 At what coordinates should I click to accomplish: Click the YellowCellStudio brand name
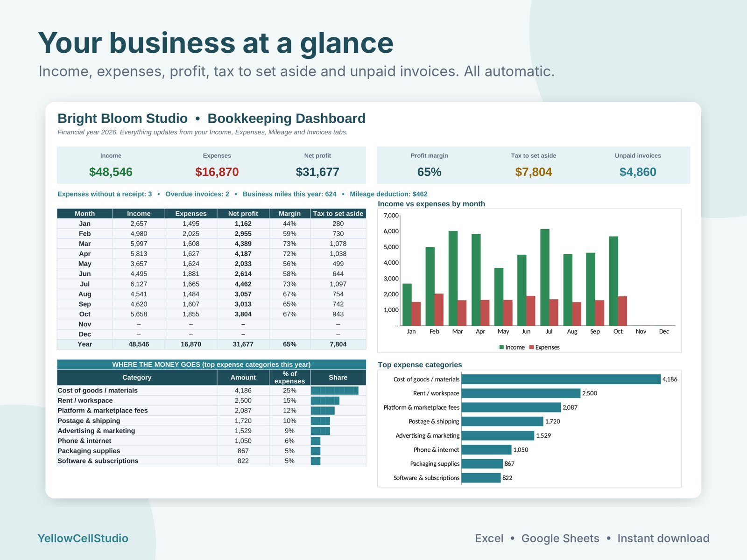pyautogui.click(x=83, y=538)
